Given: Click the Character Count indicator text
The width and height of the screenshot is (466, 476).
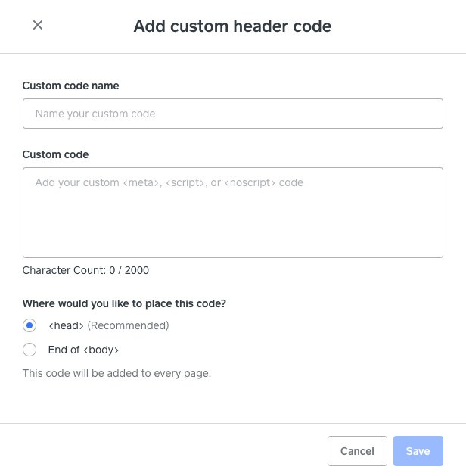Looking at the screenshot, I should point(85,270).
